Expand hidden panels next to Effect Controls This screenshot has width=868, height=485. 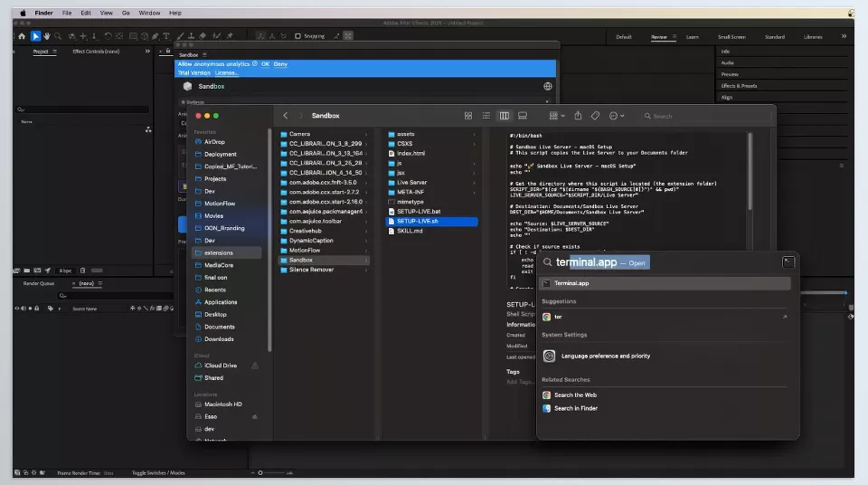147,51
